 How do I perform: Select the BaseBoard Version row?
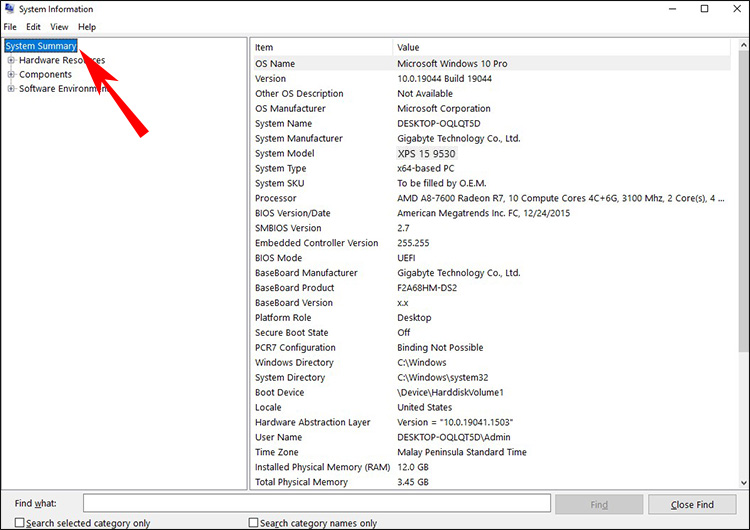pyautogui.click(x=491, y=303)
